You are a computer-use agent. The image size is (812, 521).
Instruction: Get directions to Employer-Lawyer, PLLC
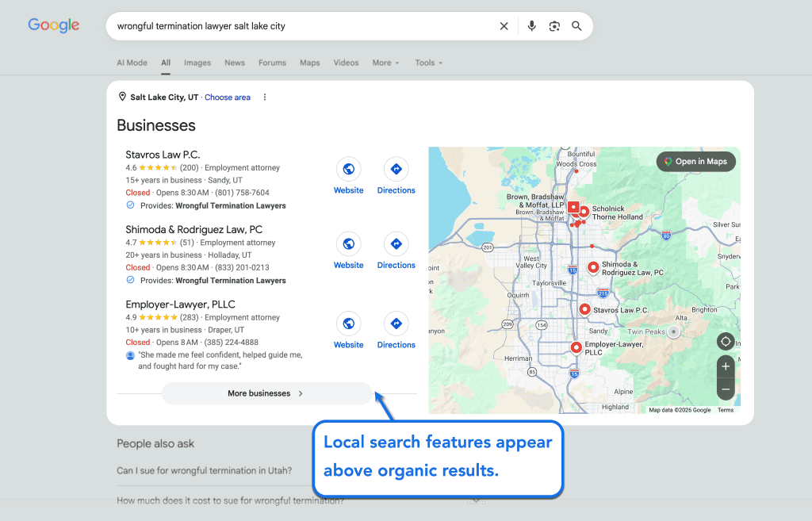click(396, 324)
